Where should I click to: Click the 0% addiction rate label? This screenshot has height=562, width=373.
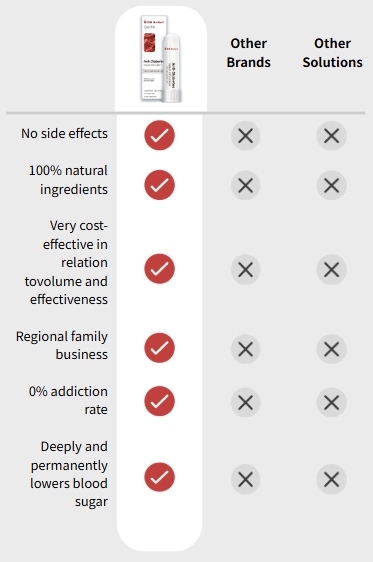(68, 400)
